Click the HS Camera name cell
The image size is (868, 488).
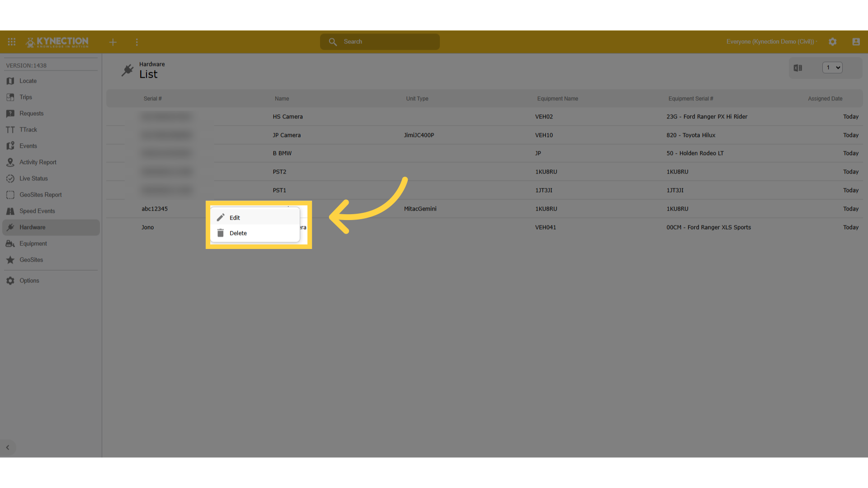click(x=288, y=117)
